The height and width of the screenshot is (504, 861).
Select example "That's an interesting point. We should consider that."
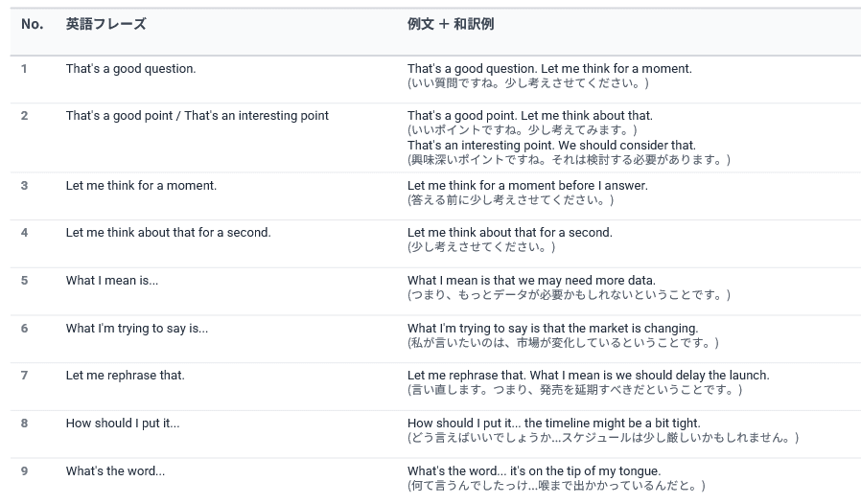pyautogui.click(x=551, y=146)
